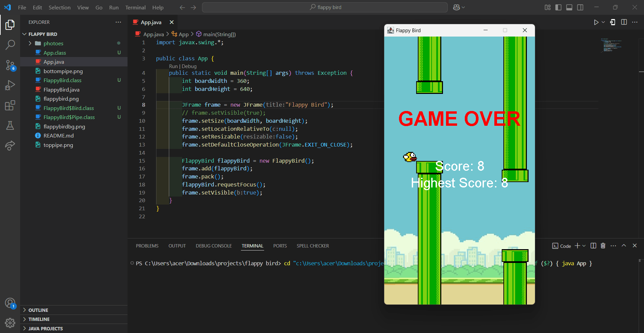Close the App.java editor tab
The image size is (644, 333).
pyautogui.click(x=171, y=22)
